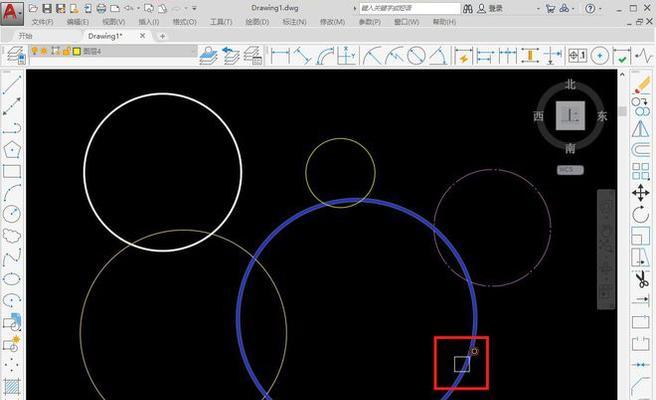Click the ViewCube 东 compass label
Screen dimensions: 656x400
tap(602, 116)
